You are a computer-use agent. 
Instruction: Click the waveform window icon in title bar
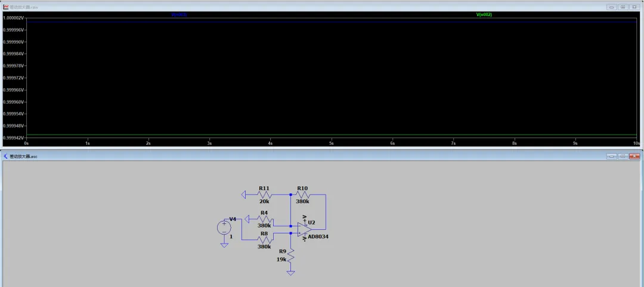coord(6,6)
